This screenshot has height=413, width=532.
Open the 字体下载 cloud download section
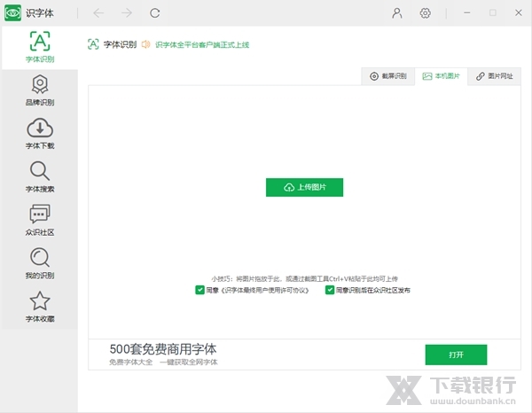(x=40, y=134)
